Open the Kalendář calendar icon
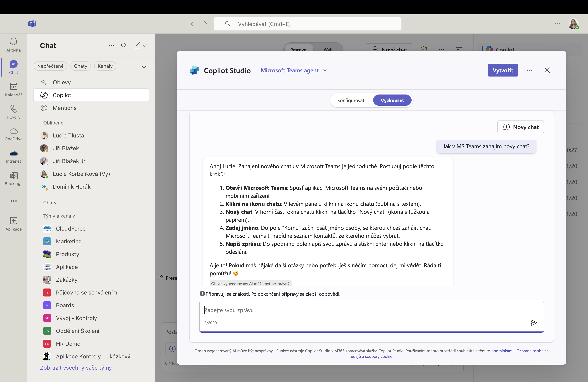Screen dimensions: 588x382 13,90
